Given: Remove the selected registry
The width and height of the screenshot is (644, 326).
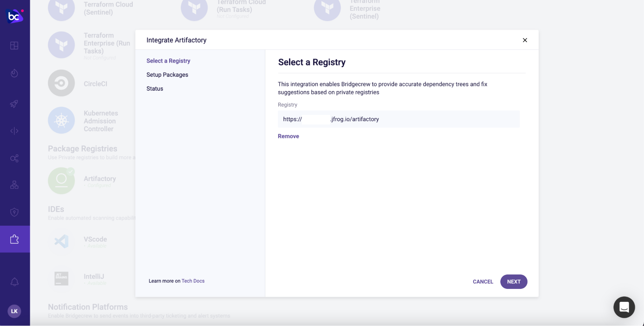Looking at the screenshot, I should click(x=288, y=136).
